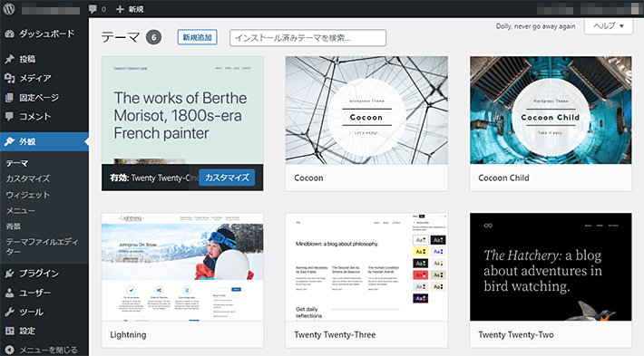Viewport: 644px width, 356px height.
Task: Click the 固定ページ pages icon
Action: 9,98
